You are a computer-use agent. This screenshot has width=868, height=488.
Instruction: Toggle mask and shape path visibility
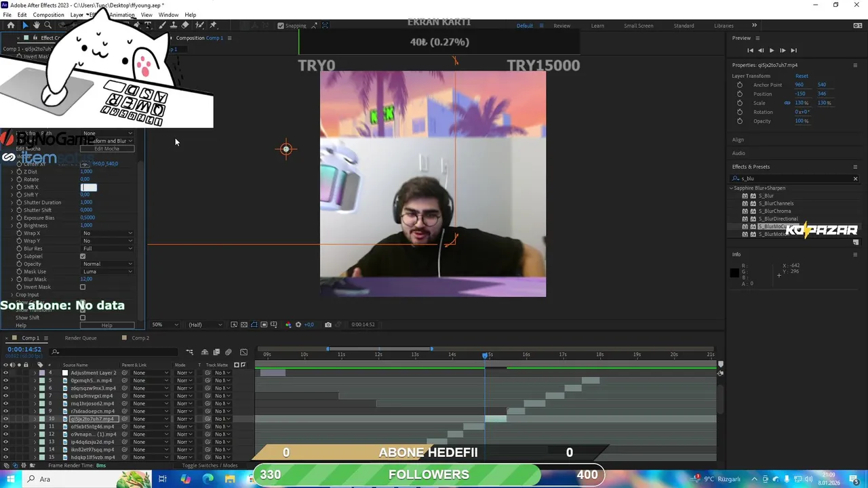click(x=254, y=325)
